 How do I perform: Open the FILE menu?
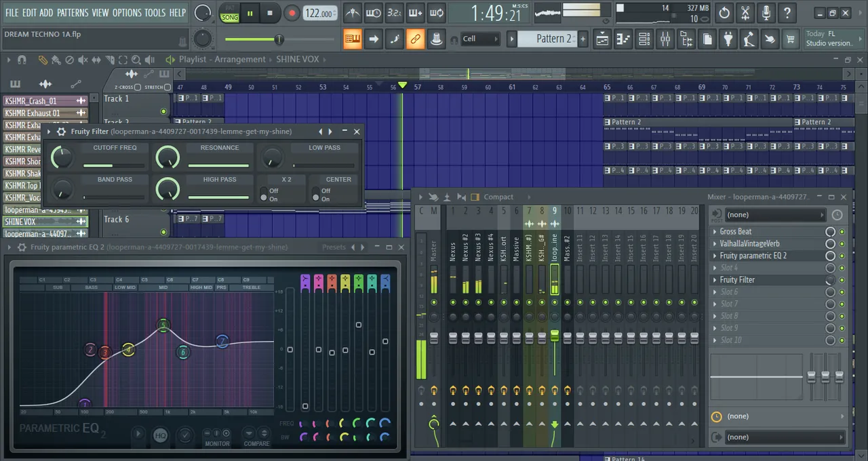click(12, 13)
